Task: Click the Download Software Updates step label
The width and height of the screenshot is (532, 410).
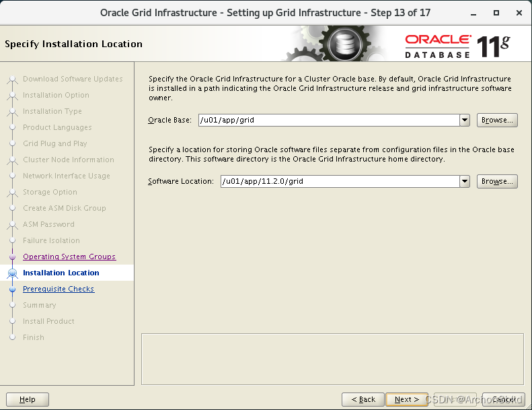Action: tap(73, 79)
